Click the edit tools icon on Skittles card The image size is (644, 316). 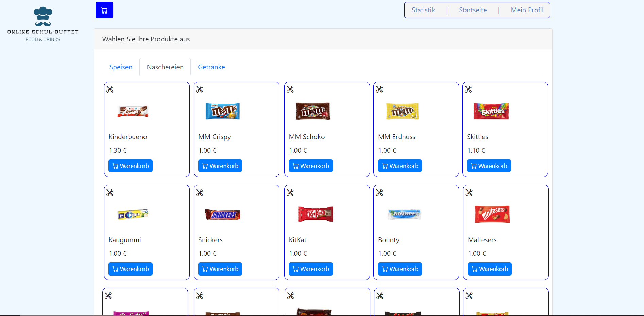tap(468, 89)
